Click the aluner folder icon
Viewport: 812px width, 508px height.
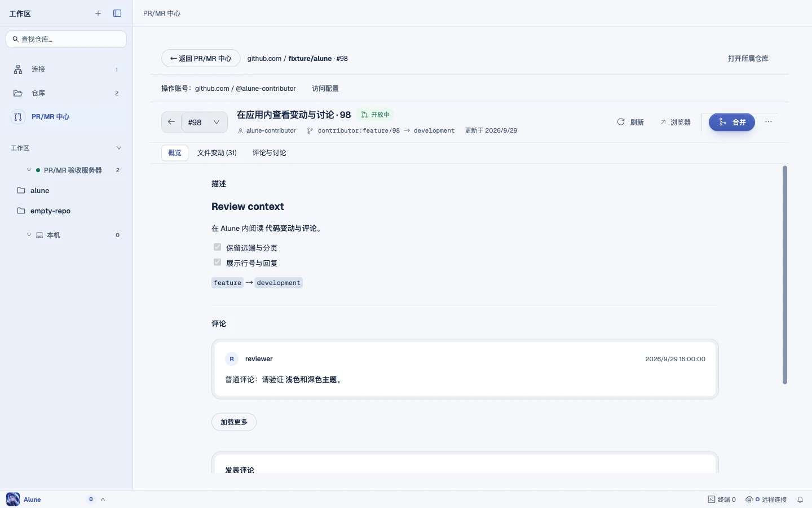point(21,190)
